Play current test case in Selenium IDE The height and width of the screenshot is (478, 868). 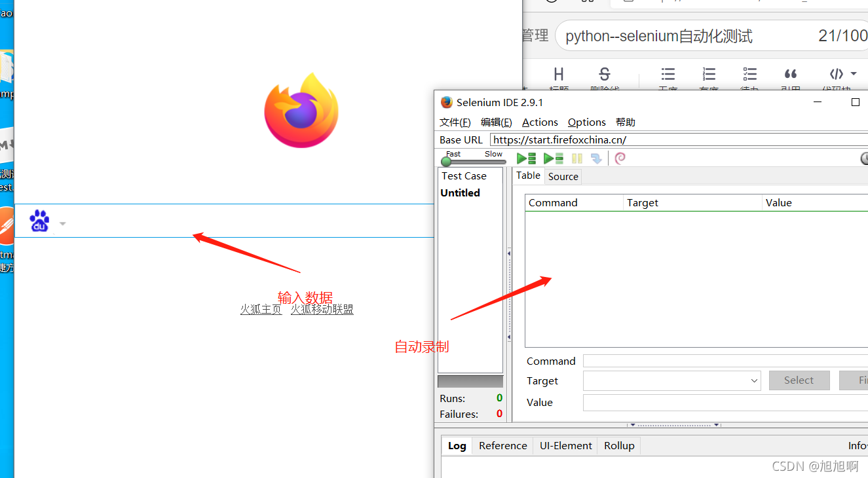tap(553, 158)
